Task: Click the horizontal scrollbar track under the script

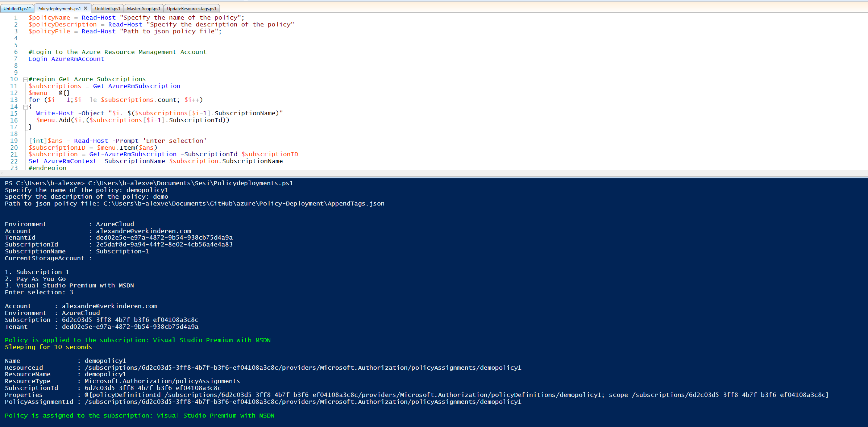Action: (x=435, y=173)
